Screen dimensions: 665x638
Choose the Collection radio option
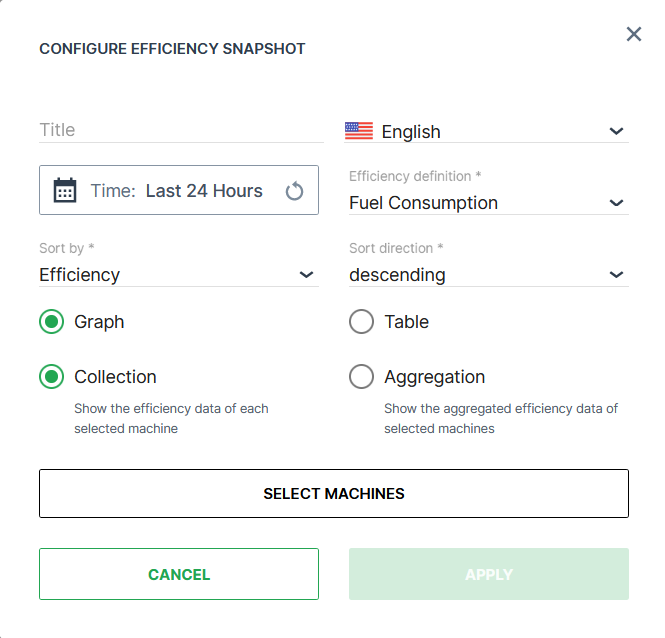[x=51, y=377]
